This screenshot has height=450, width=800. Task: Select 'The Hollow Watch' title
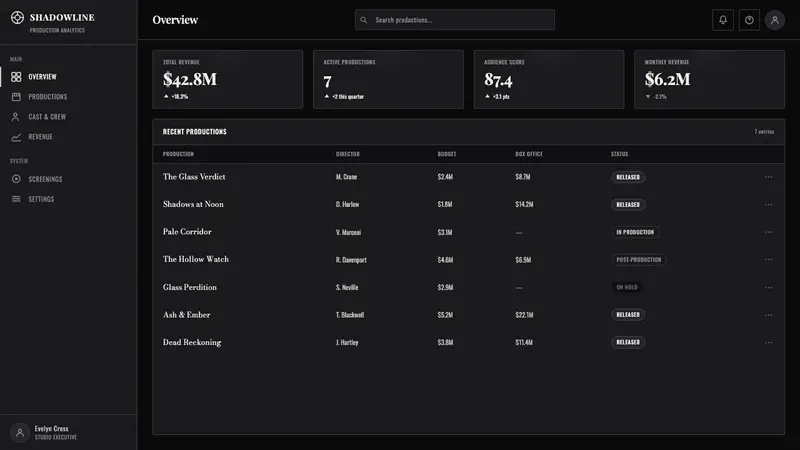195,259
